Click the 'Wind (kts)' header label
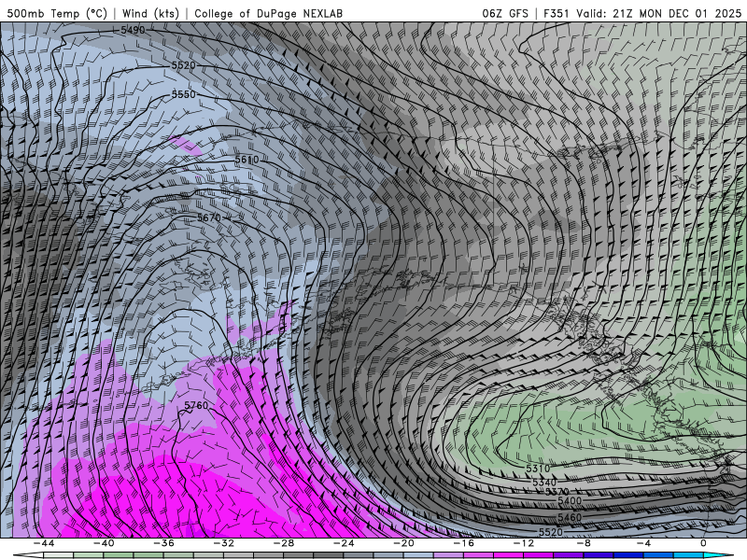The width and height of the screenshot is (747, 560). (150, 13)
